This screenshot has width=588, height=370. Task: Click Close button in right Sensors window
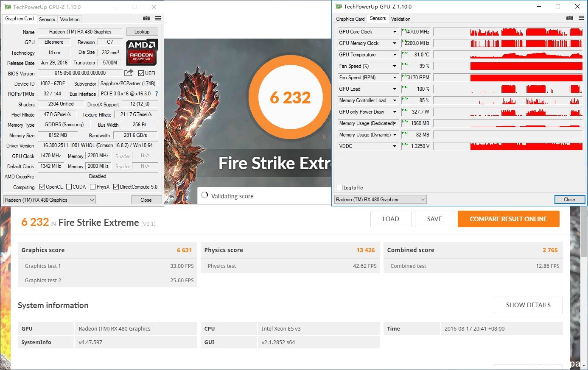tap(569, 199)
